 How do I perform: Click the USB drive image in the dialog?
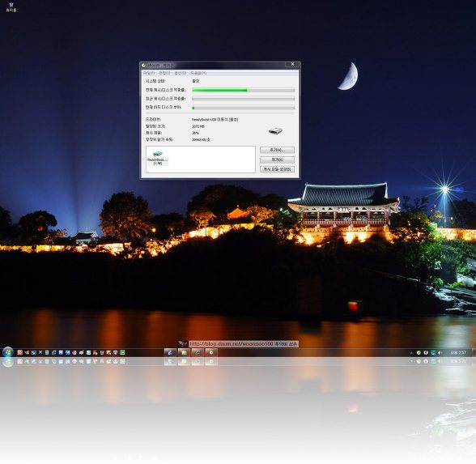275,131
